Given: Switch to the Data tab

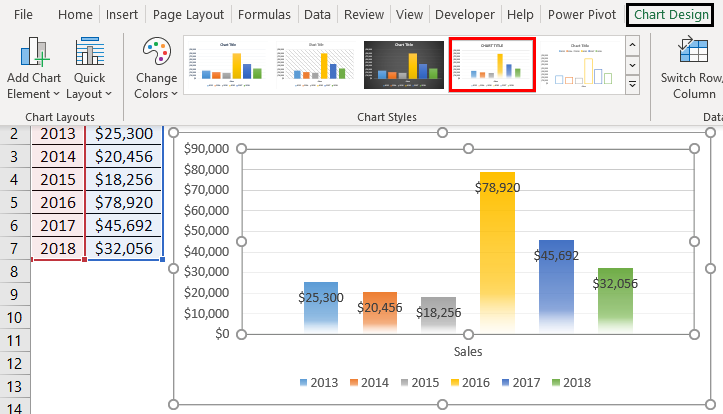Looking at the screenshot, I should point(317,15).
